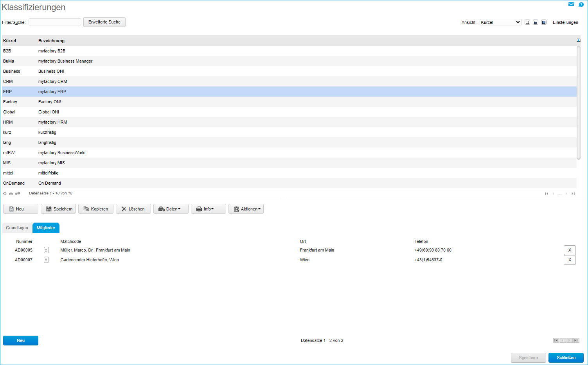The width and height of the screenshot is (588, 365).
Task: Switch to detail-only view layout
Action: pos(544,22)
